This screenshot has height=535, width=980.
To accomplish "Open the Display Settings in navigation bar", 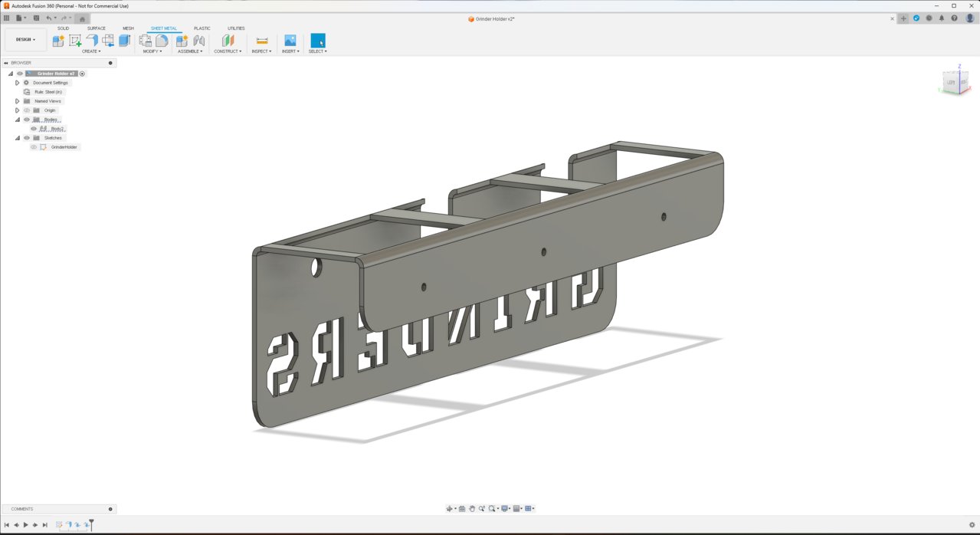I will pos(506,509).
